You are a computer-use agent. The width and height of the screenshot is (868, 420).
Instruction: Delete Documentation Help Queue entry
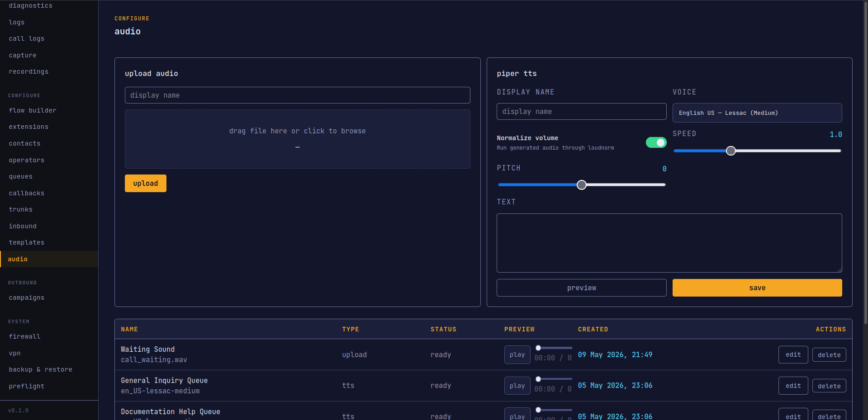(829, 416)
